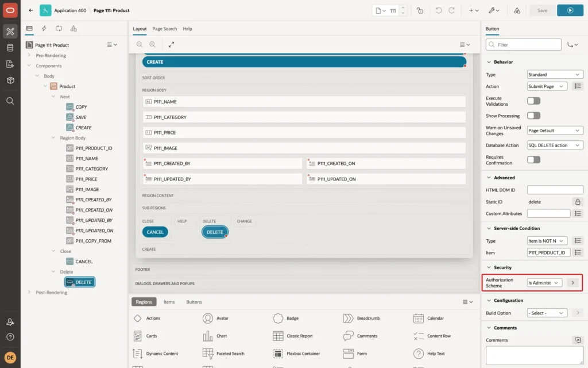Switch gallery to Buttons tab
Screen dimensions: 588x368
194,302
